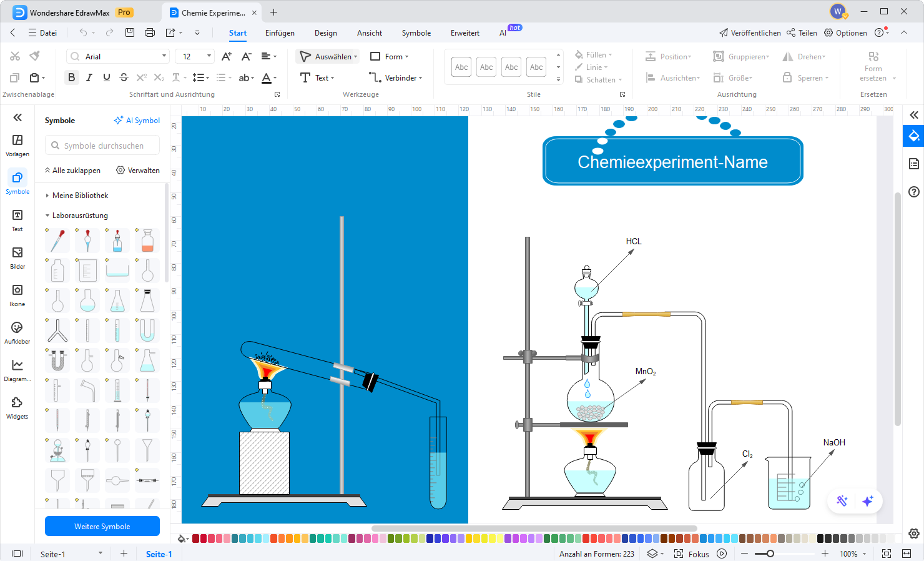
Task: Click the Undo arrow icon
Action: pyautogui.click(x=83, y=32)
